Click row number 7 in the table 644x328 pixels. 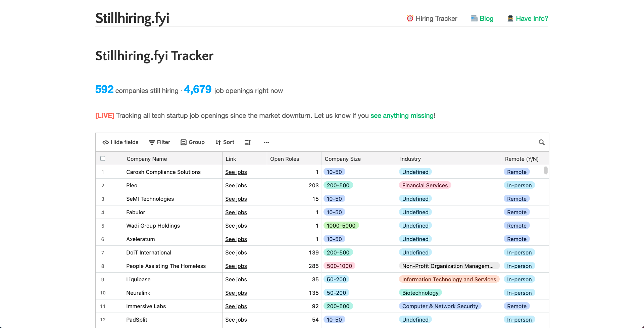pos(103,252)
